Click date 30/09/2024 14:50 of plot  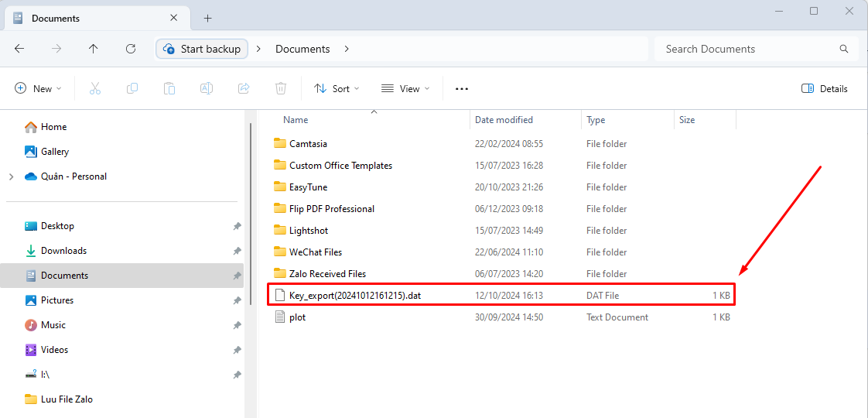pos(509,317)
